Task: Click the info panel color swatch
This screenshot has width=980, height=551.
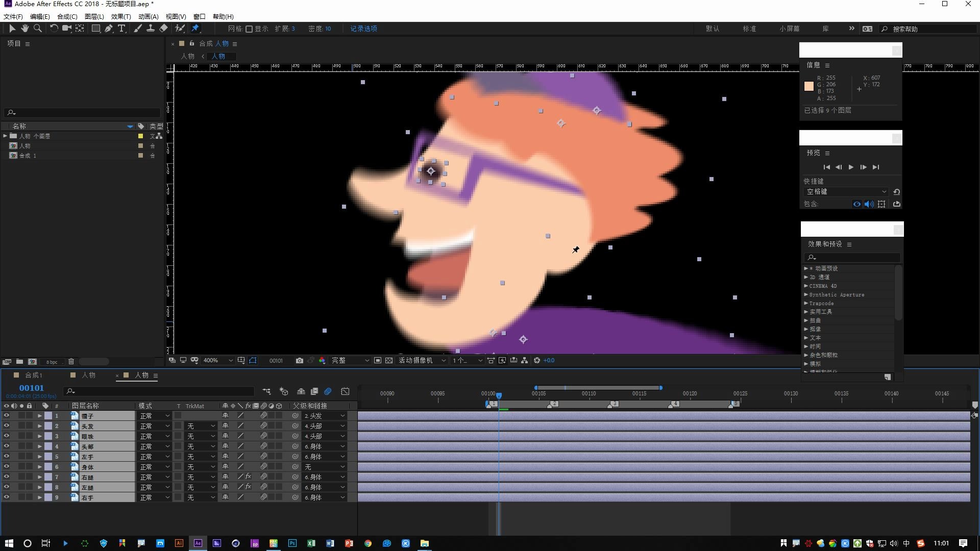Action: pyautogui.click(x=809, y=86)
